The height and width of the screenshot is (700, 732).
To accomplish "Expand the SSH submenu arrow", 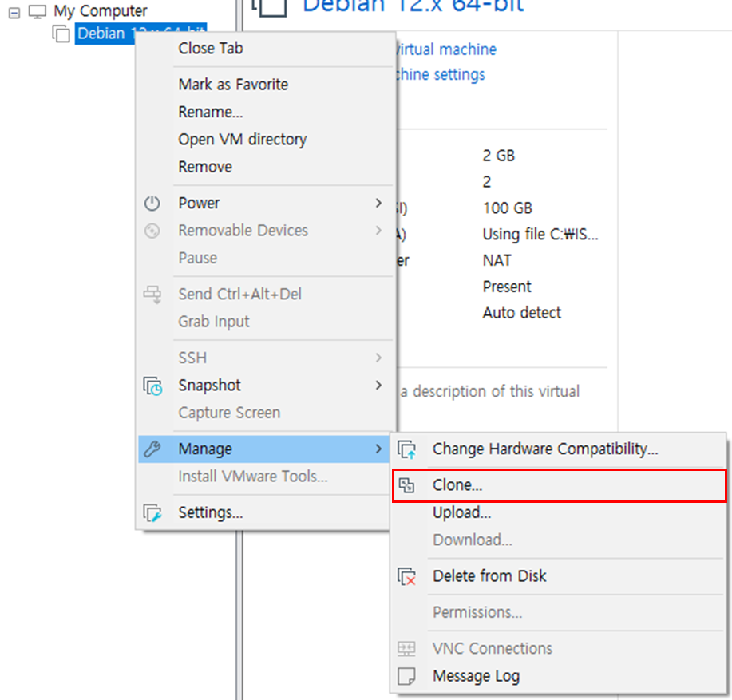I will [378, 358].
